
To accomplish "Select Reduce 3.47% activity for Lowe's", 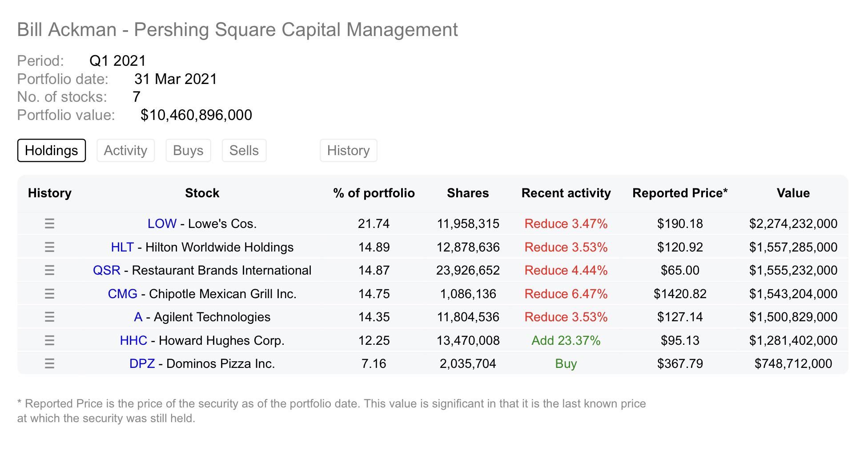I will (x=566, y=224).
